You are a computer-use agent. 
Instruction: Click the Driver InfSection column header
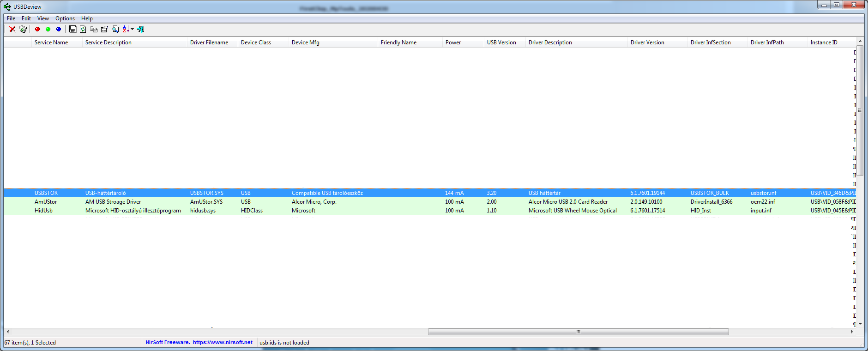(x=718, y=42)
